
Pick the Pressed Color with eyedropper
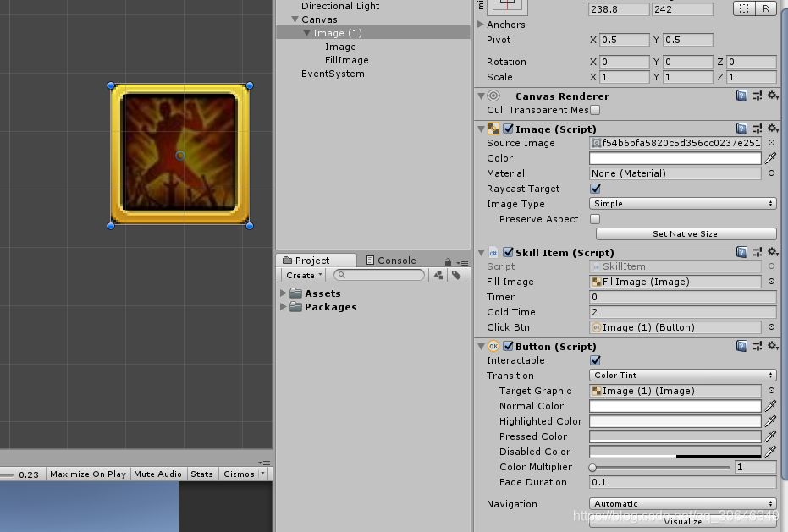770,436
